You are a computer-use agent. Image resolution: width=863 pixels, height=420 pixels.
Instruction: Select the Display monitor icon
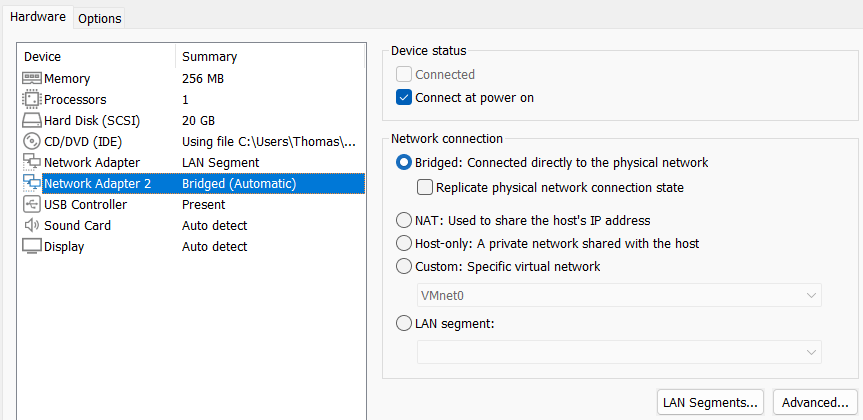32,246
